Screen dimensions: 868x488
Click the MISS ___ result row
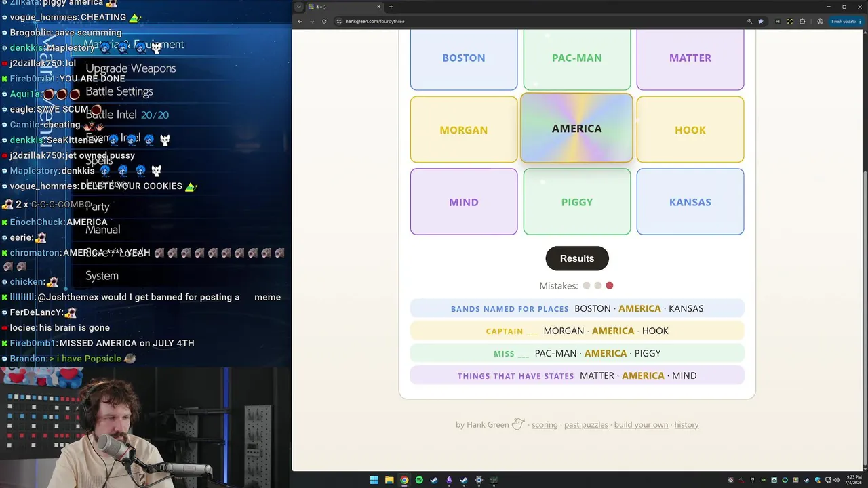coord(577,353)
